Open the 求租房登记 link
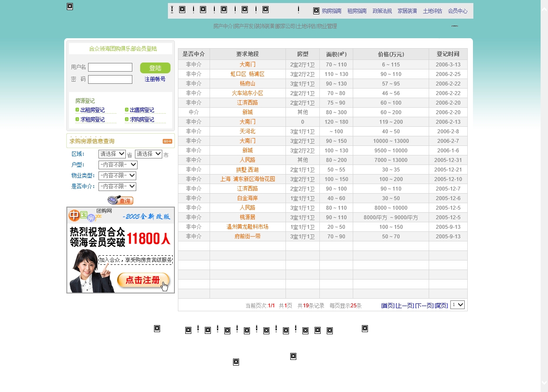 pos(92,120)
